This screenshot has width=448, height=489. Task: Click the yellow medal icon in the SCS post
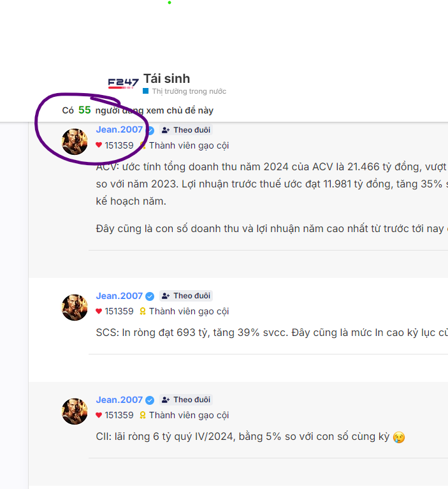pyautogui.click(x=143, y=311)
